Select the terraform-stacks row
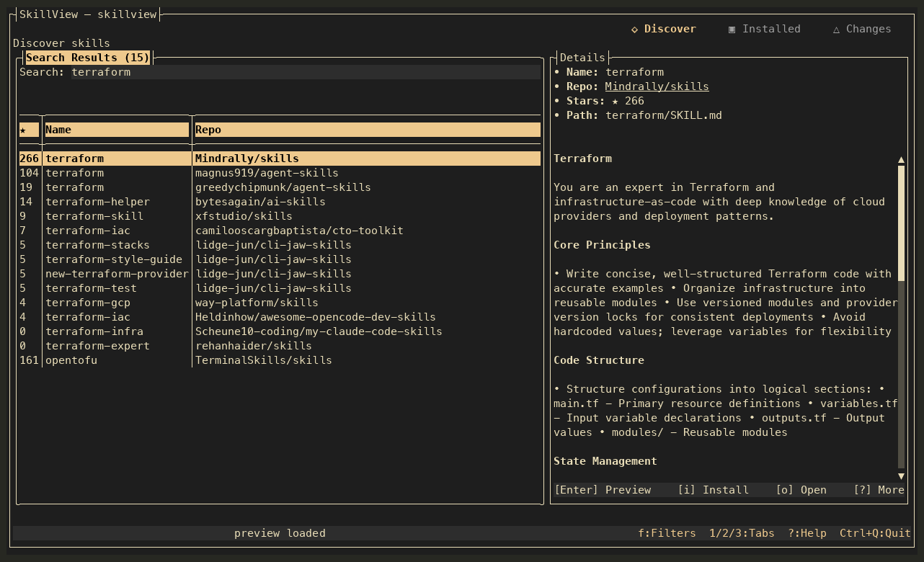924x562 pixels. 280,245
